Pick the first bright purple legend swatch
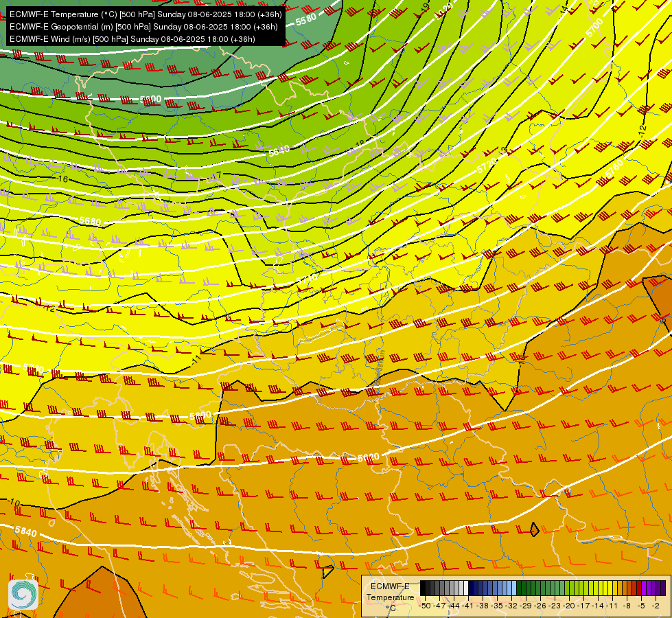672x618 pixels. pyautogui.click(x=644, y=588)
